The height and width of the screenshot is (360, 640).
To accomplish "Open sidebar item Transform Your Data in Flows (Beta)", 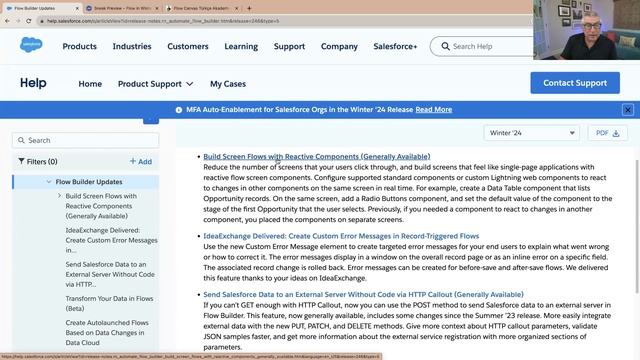I will click(109, 303).
